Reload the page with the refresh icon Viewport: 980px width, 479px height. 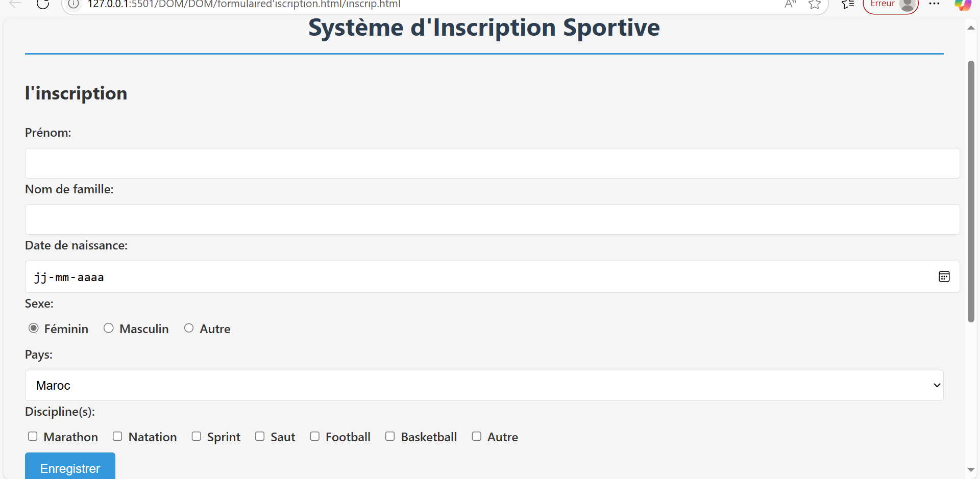pyautogui.click(x=43, y=4)
